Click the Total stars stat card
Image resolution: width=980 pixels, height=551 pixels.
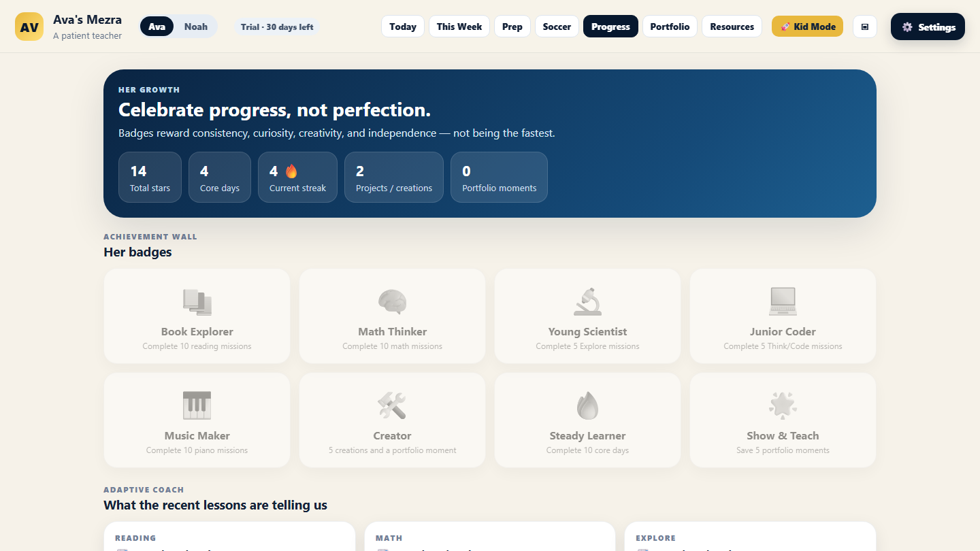pos(150,177)
